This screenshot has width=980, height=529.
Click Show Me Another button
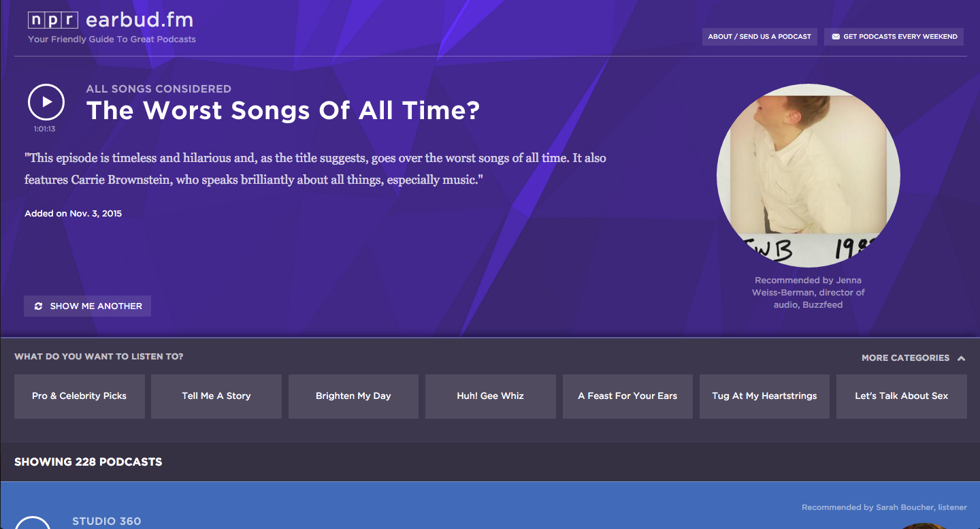click(87, 306)
